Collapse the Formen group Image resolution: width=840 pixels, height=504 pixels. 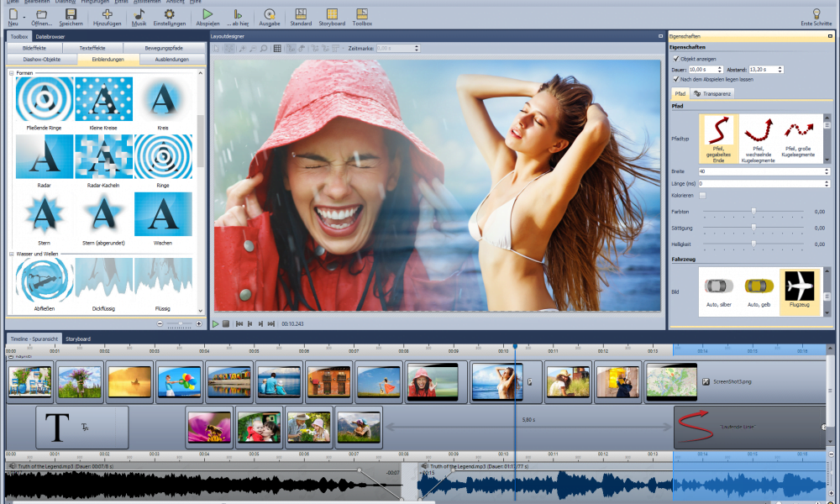[11, 73]
